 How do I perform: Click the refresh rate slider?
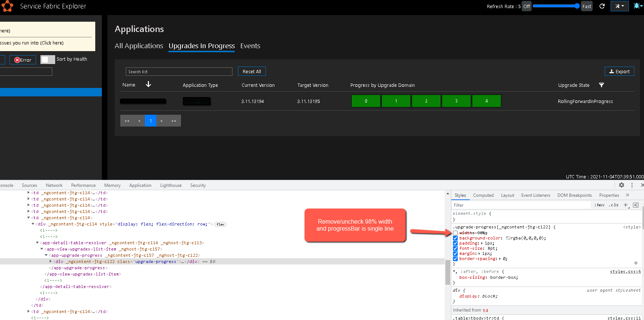[556, 6]
